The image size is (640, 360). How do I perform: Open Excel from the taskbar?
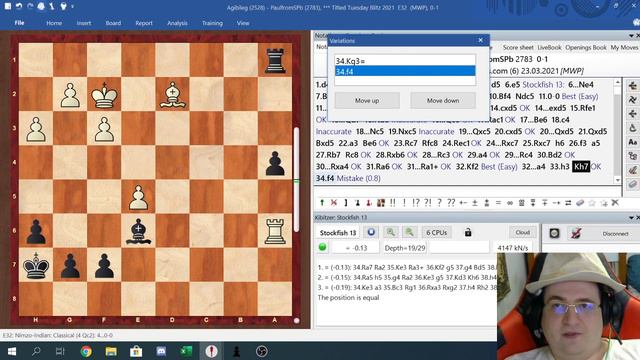click(x=186, y=351)
